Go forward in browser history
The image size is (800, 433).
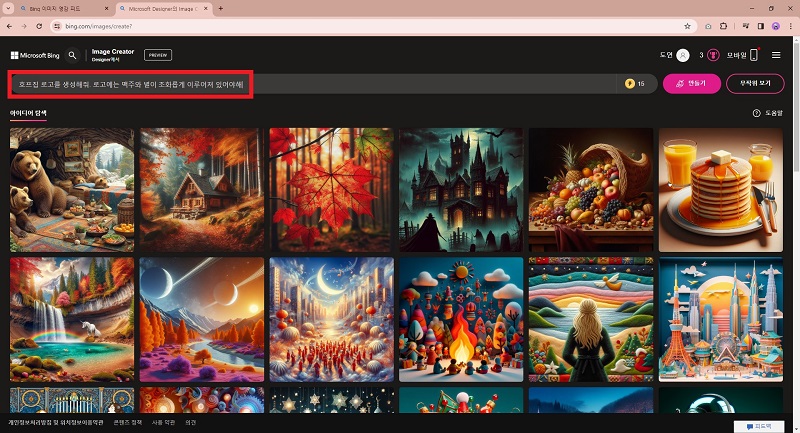click(x=24, y=26)
